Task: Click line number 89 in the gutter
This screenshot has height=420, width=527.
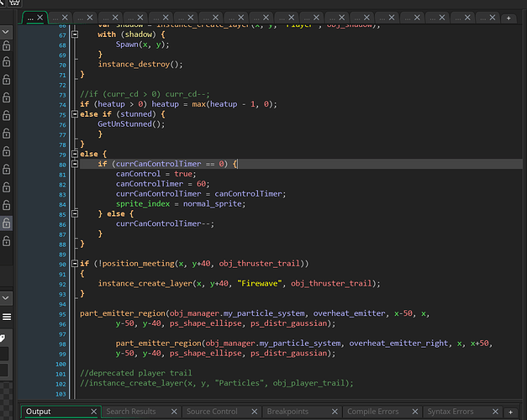Action: click(62, 255)
